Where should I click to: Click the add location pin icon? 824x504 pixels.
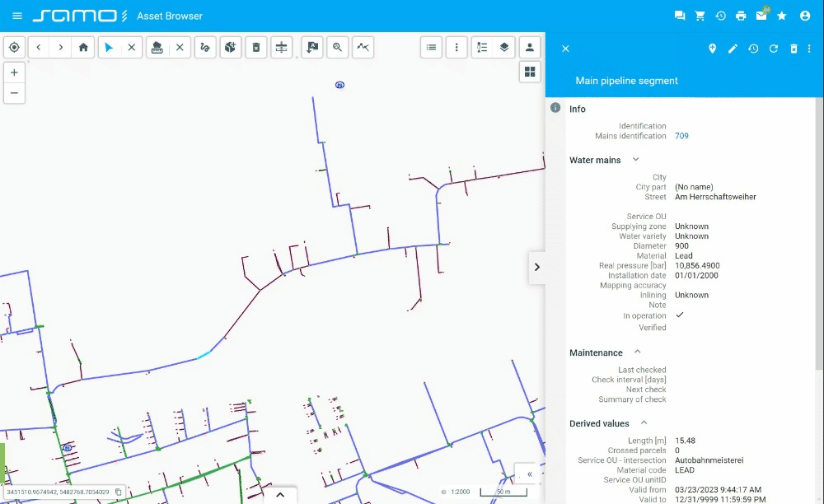[712, 49]
